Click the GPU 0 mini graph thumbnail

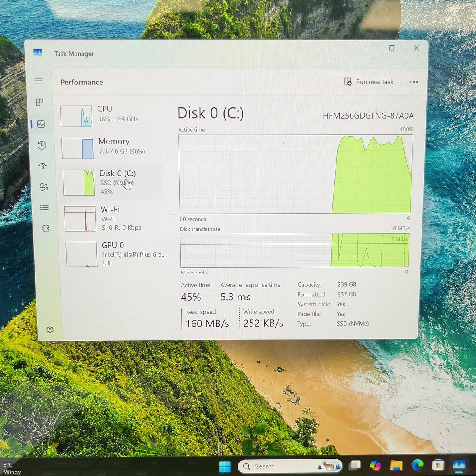pyautogui.click(x=82, y=254)
